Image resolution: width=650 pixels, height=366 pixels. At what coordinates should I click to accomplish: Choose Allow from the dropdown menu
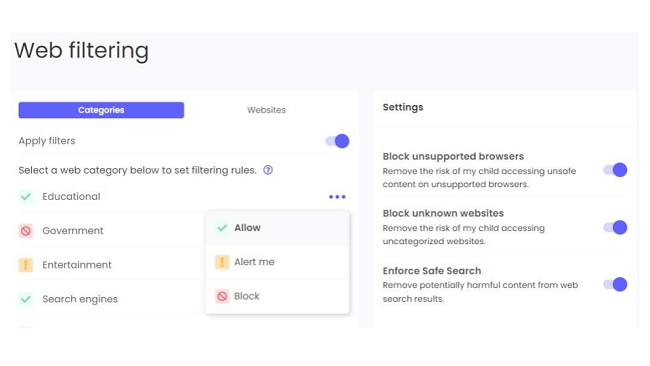click(x=277, y=228)
